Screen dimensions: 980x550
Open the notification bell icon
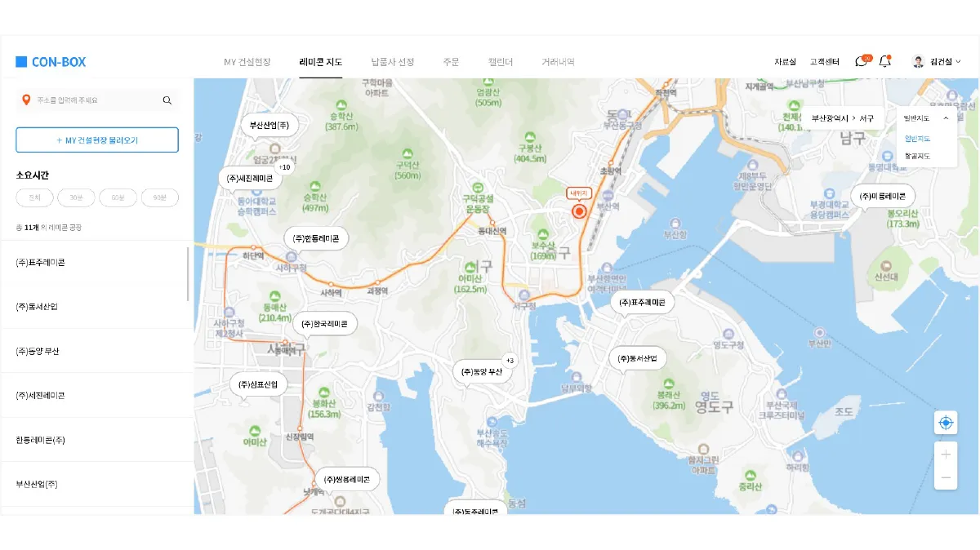(x=884, y=61)
